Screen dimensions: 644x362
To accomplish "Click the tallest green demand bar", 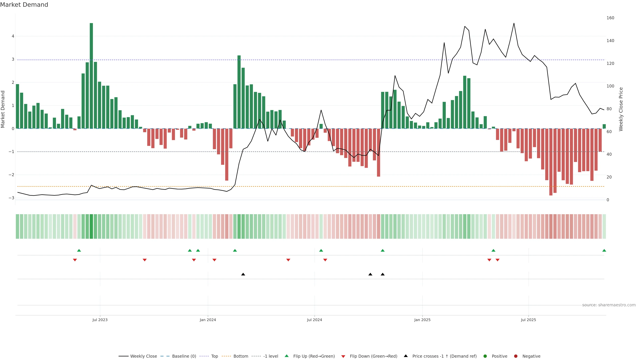I will coord(91,75).
